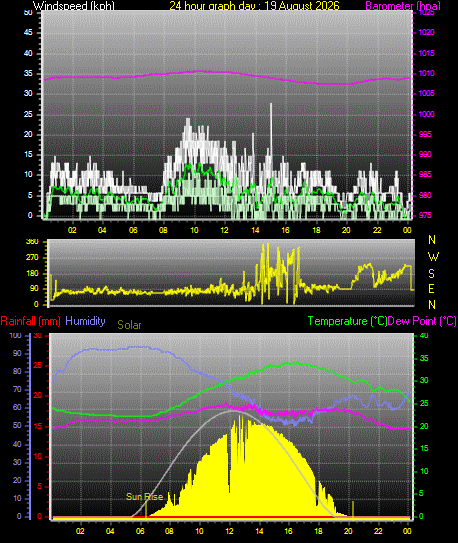Click temperature axis value 35
458x543 pixels.
tap(424, 358)
